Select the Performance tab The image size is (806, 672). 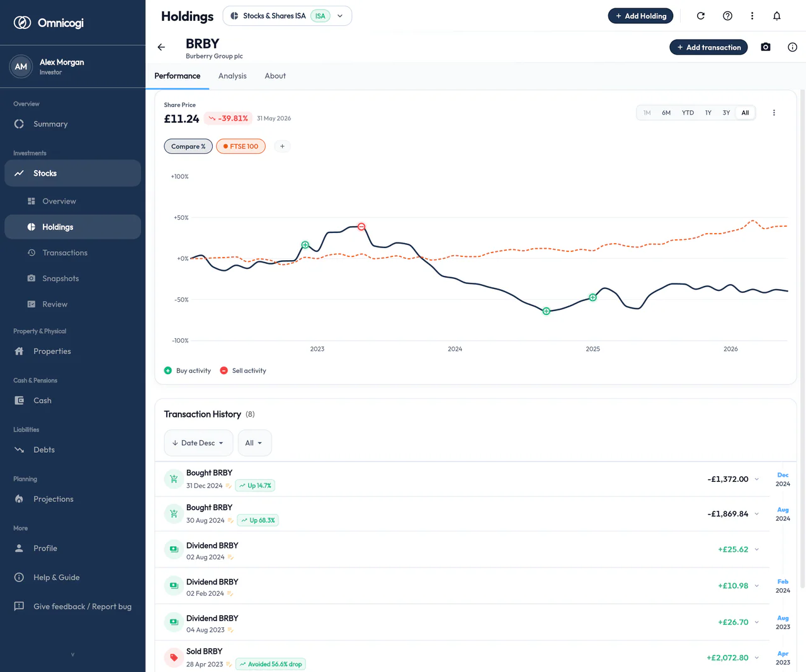[178, 76]
